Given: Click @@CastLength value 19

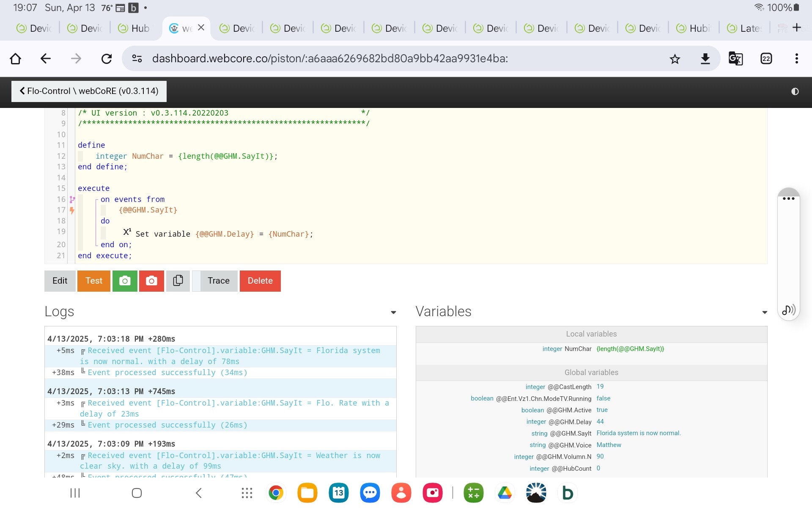Looking at the screenshot, I should point(600,387).
